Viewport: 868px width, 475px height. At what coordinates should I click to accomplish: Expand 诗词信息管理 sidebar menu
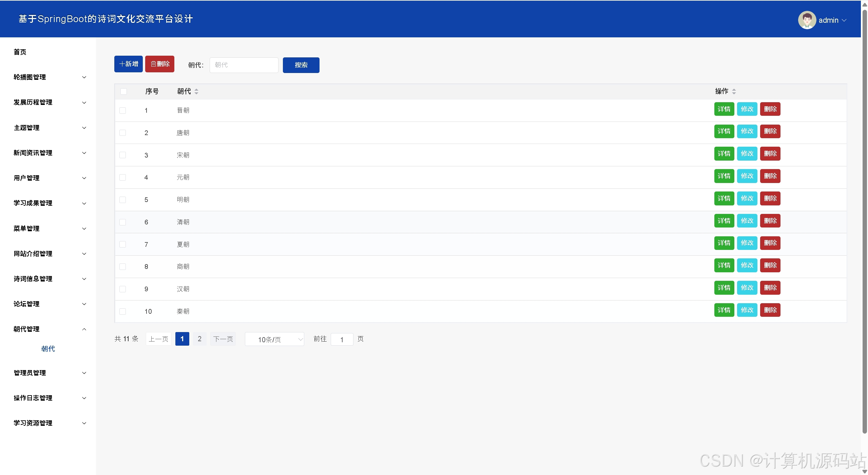[48, 279]
